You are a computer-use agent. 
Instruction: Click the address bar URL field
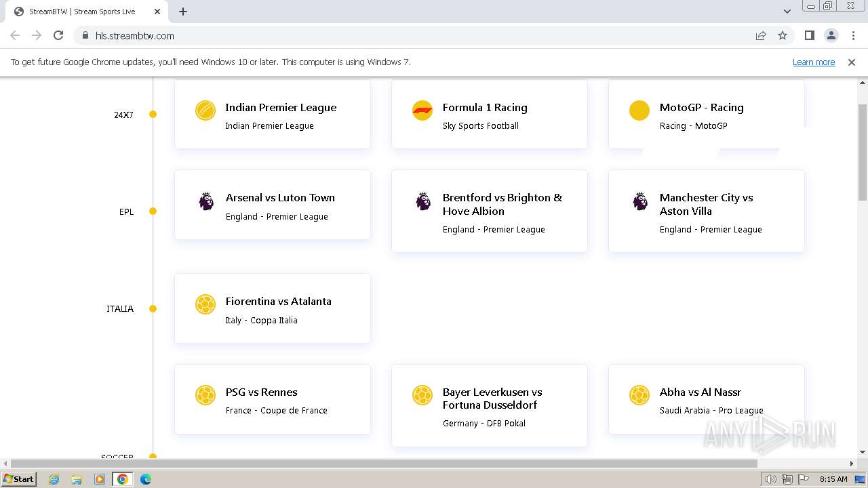click(x=407, y=36)
